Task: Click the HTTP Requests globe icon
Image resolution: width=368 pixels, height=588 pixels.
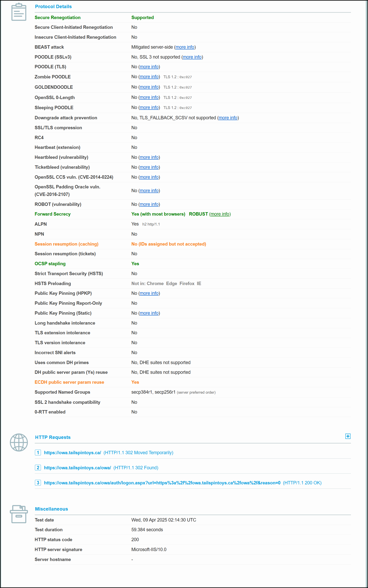Action: 19,442
